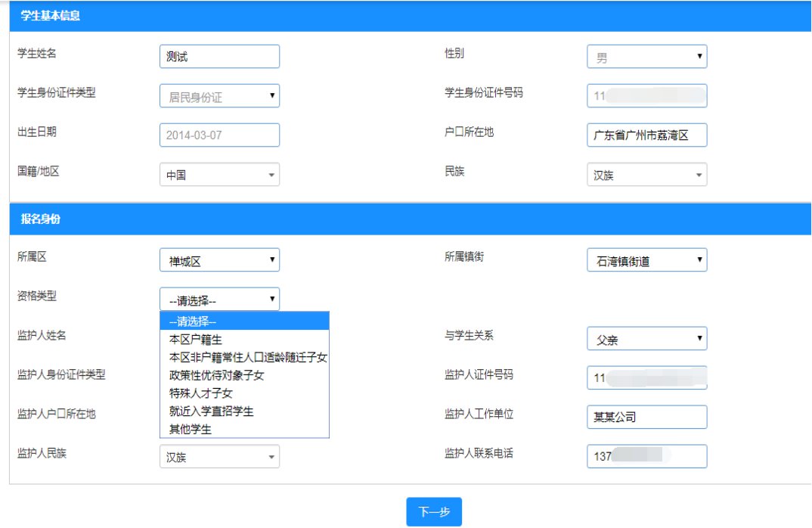
Task: Click the 学生姓名 input field
Action: (x=219, y=57)
